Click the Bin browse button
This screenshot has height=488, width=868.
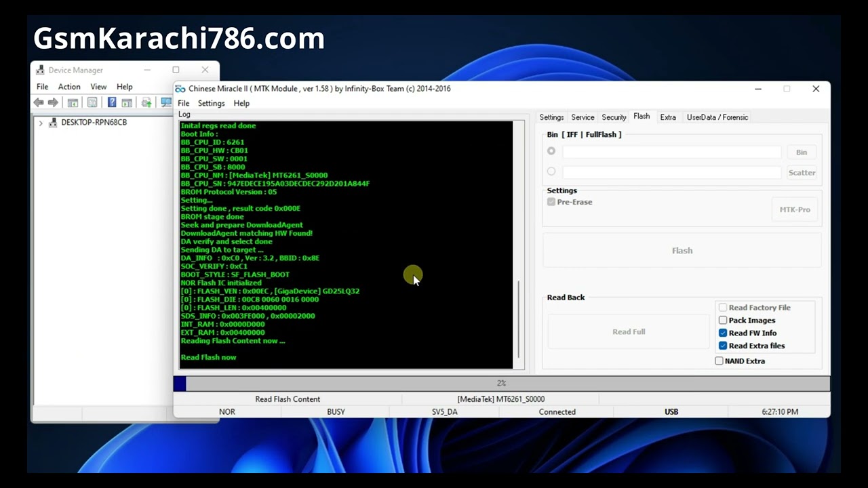point(802,152)
